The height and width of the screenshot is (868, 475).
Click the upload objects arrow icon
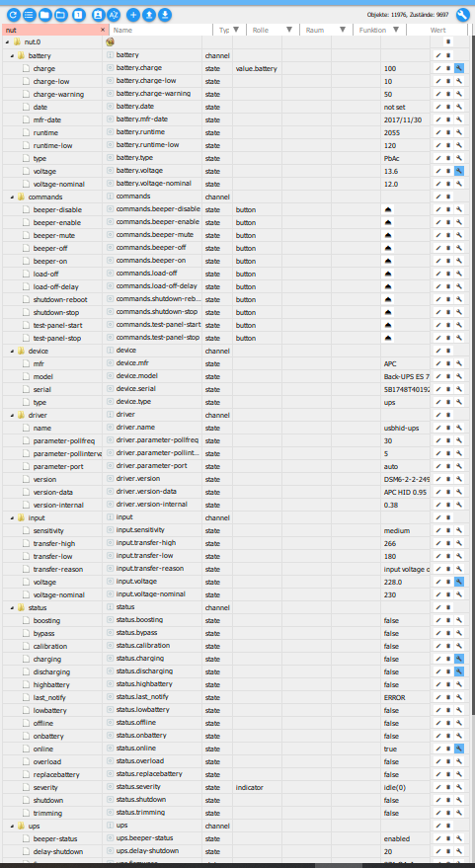pyautogui.click(x=148, y=15)
